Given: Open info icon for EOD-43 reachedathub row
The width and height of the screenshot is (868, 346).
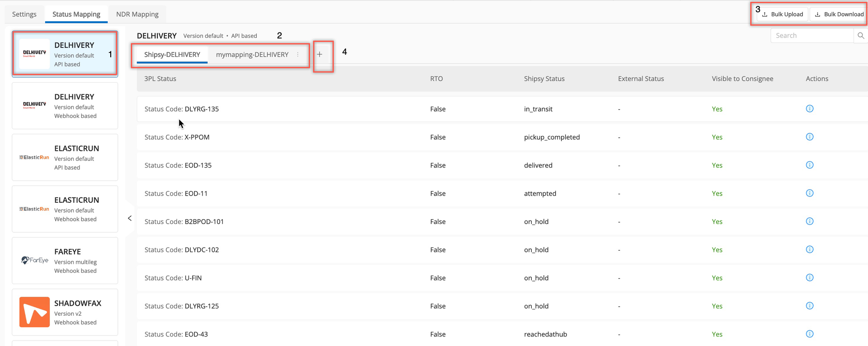Looking at the screenshot, I should coord(809,334).
